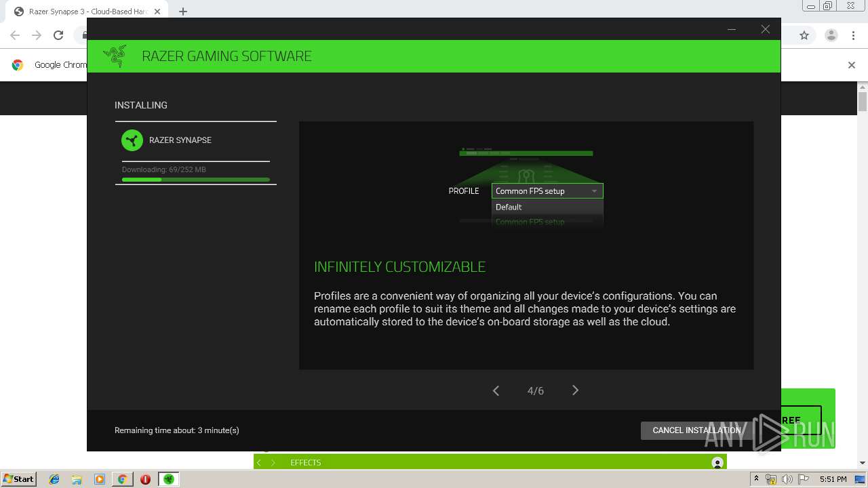The height and width of the screenshot is (488, 868).
Task: Close the Razer installer window
Action: (765, 29)
